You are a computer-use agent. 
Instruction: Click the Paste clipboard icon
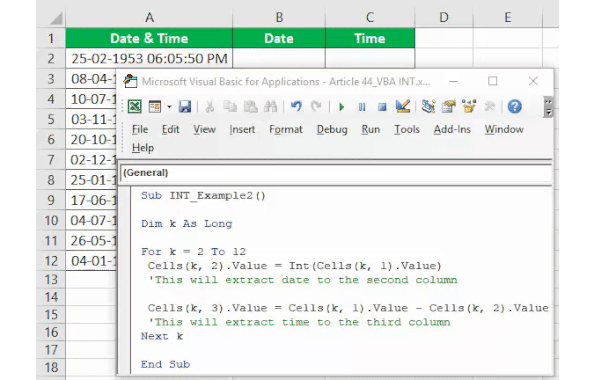coord(250,107)
